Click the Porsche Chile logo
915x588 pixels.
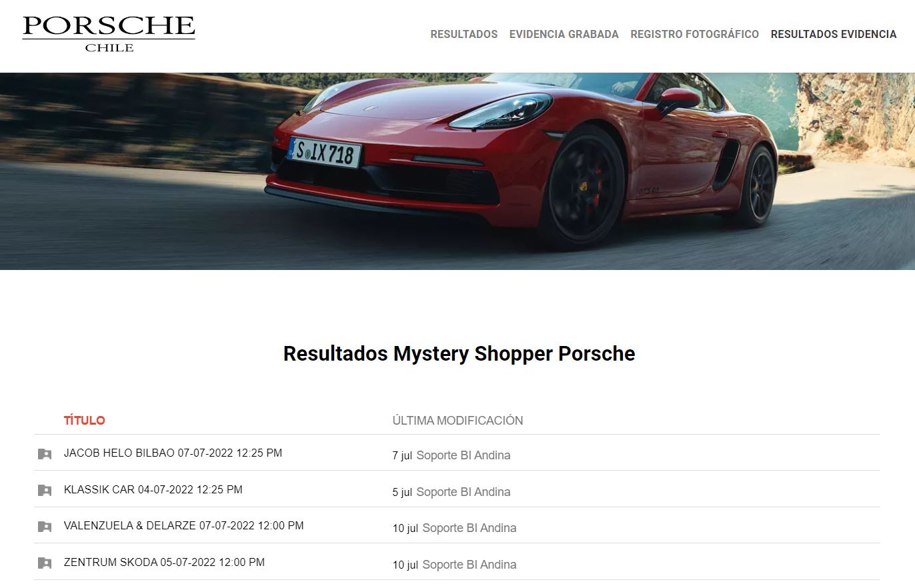tap(109, 34)
